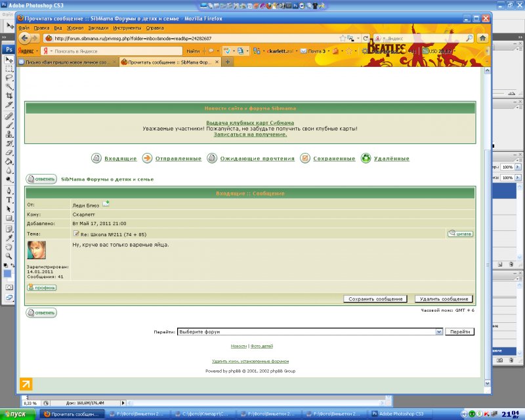
Task: Open the Выдача клубных карт Сибмама link
Action: pos(250,123)
